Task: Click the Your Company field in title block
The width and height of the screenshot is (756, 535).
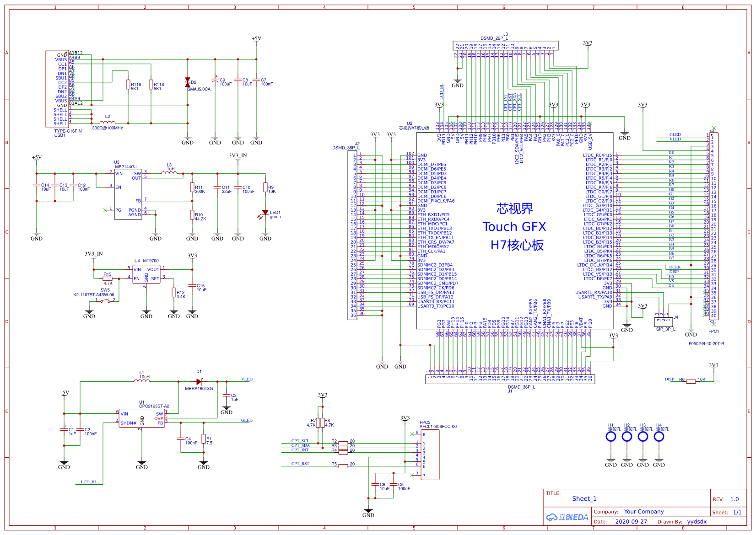Action: (x=644, y=512)
